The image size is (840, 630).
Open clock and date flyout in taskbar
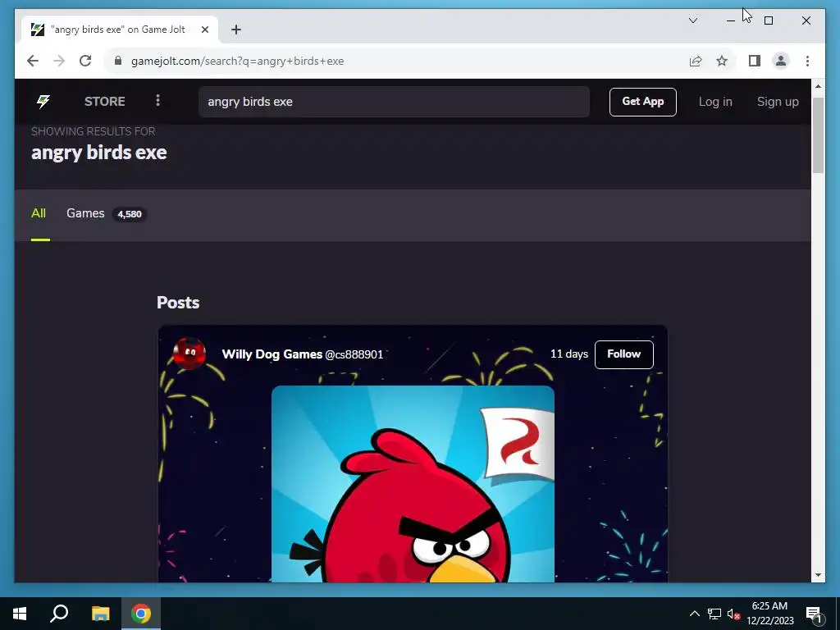(x=769, y=614)
